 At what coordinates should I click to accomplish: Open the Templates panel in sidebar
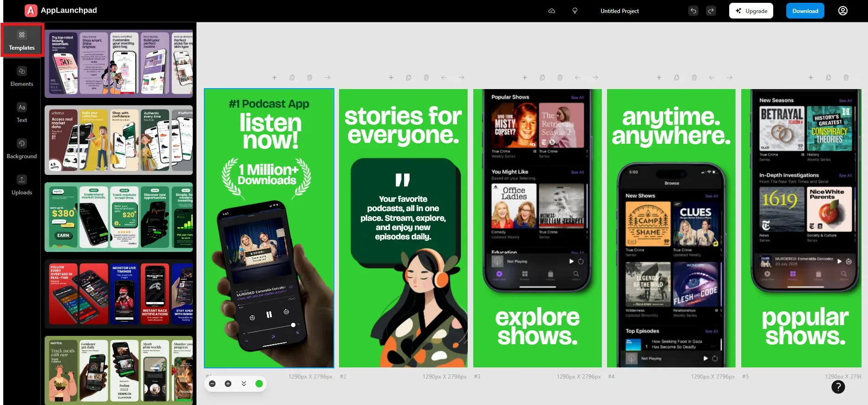point(22,40)
